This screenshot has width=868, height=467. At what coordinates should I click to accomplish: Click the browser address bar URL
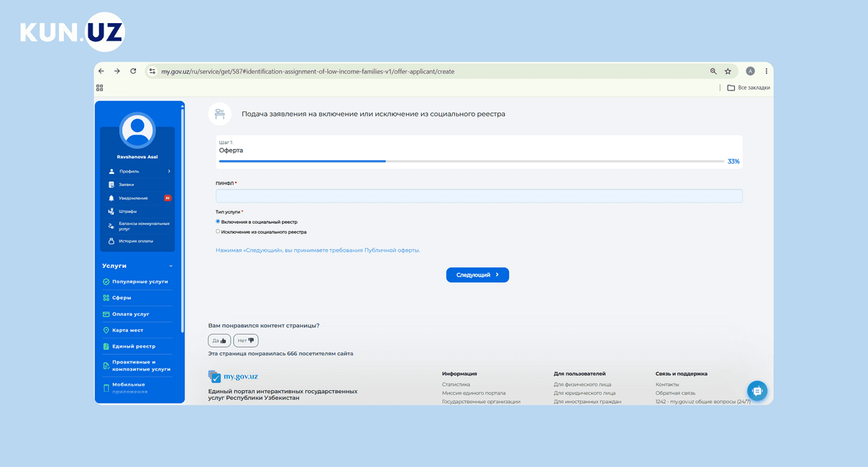(307, 72)
